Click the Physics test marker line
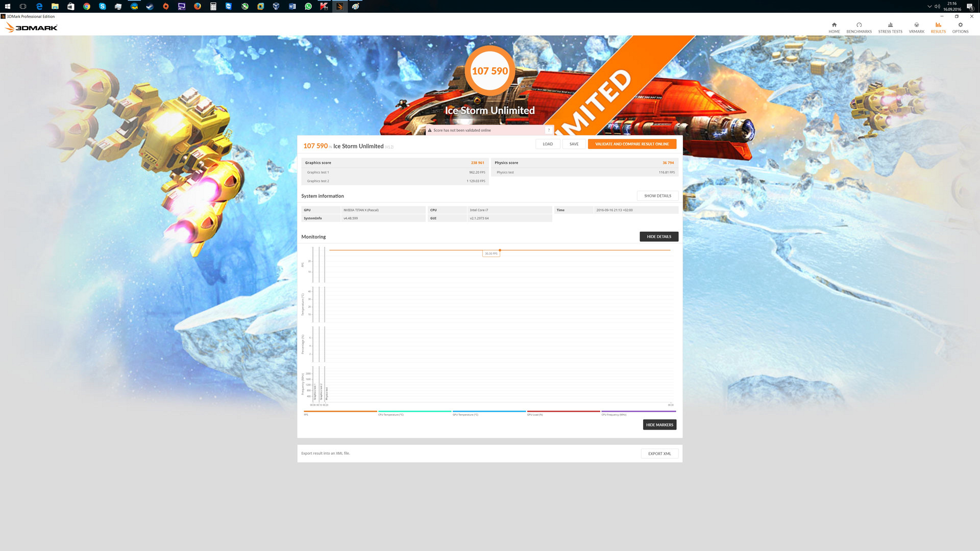 tap(325, 324)
